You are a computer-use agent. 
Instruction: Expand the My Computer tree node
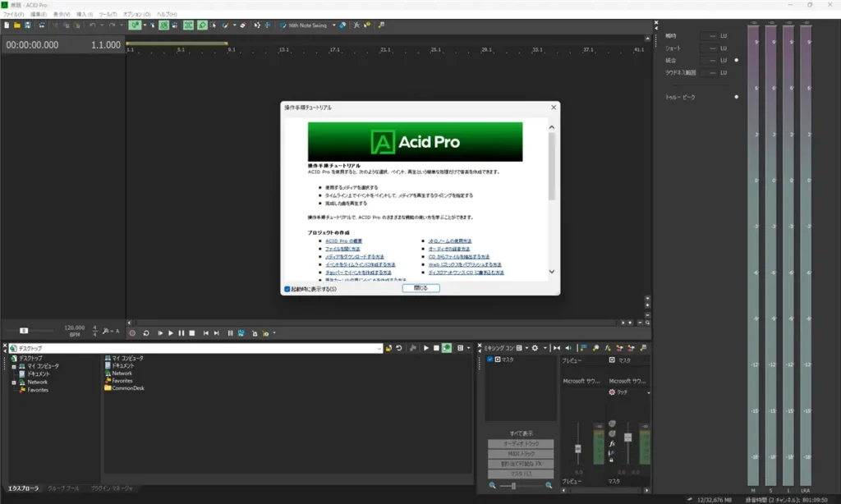pyautogui.click(x=14, y=367)
